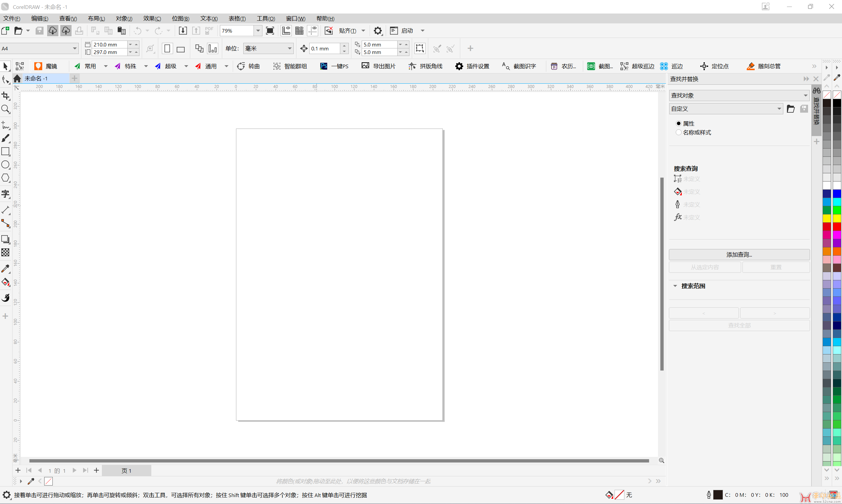Click the 一键PS plugin button
The height and width of the screenshot is (504, 842).
(334, 66)
